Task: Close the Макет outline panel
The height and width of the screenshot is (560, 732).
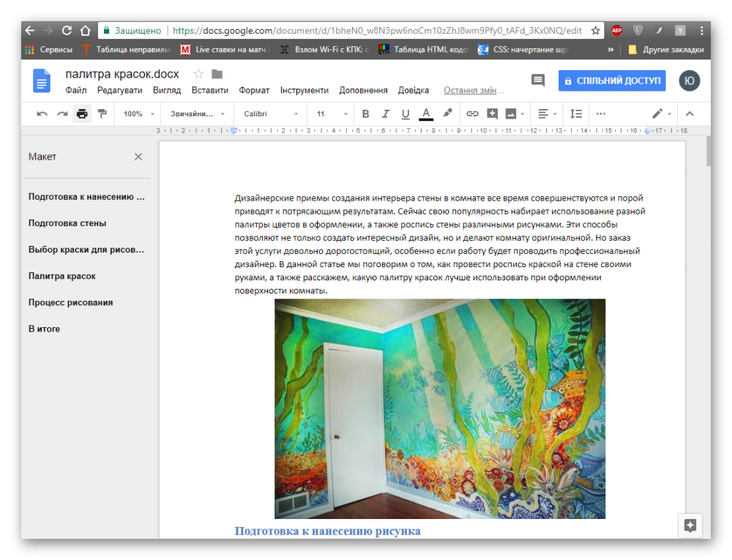Action: coord(138,157)
